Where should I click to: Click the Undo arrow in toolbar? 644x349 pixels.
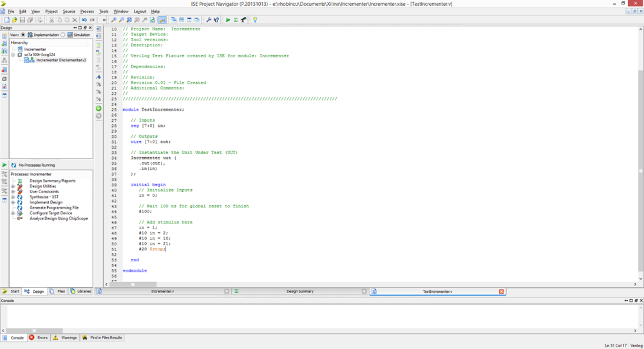tap(84, 20)
